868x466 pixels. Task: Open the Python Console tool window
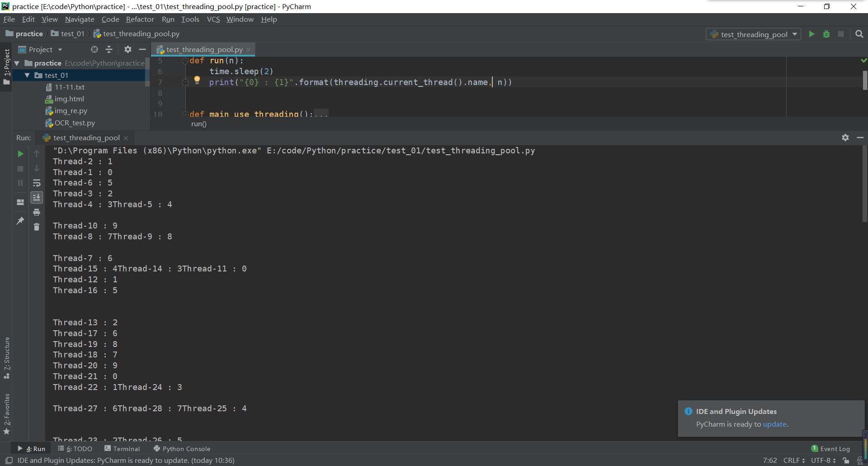click(182, 449)
